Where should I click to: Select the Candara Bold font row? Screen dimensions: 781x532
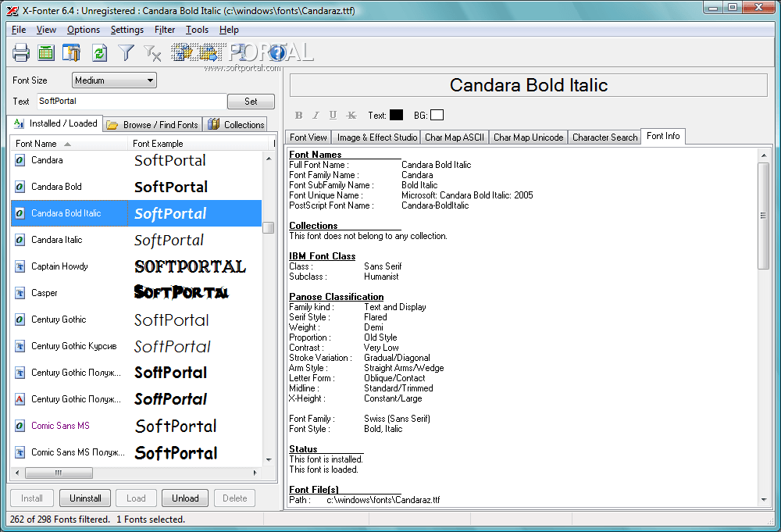pos(136,187)
